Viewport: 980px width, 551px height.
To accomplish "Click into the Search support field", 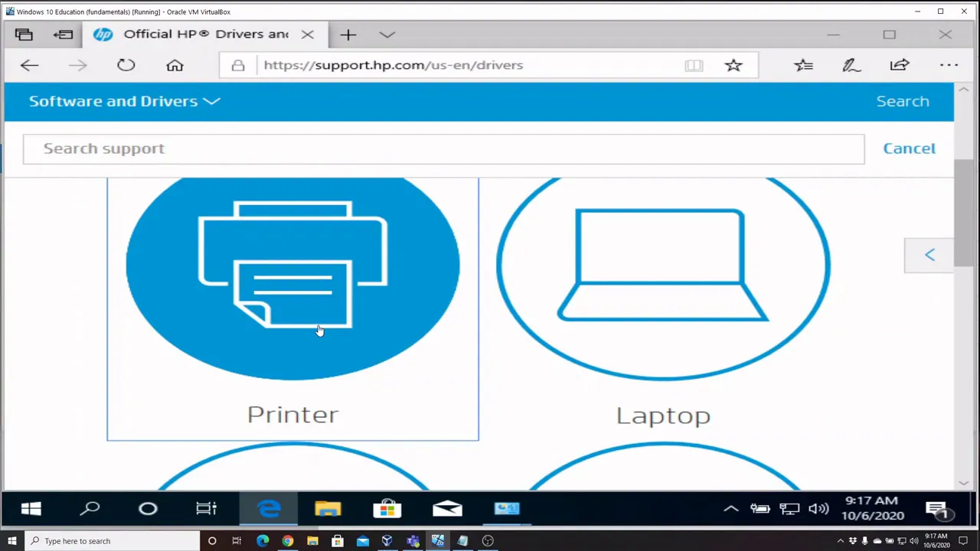I will (x=443, y=148).
